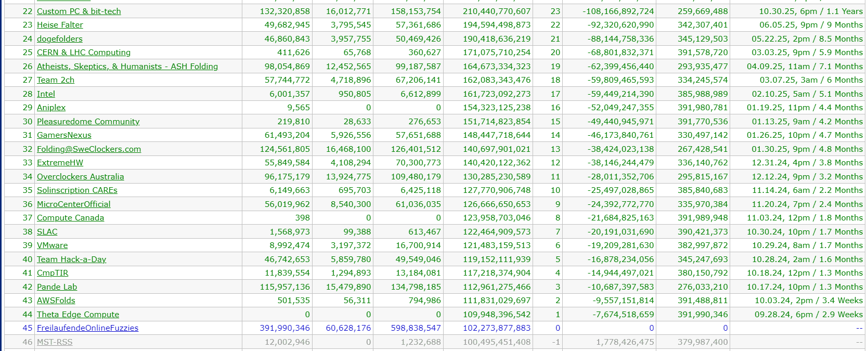Open the Heise Falter team link
This screenshot has height=351, width=868.
tap(60, 25)
